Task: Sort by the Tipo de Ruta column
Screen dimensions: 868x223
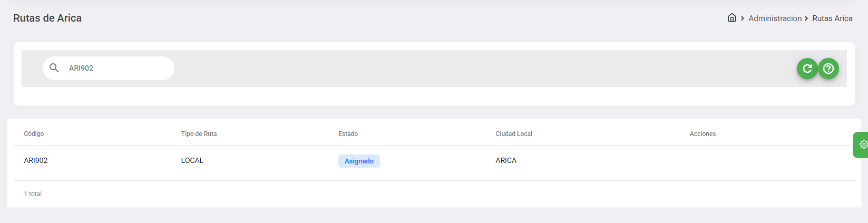Action: (199, 134)
